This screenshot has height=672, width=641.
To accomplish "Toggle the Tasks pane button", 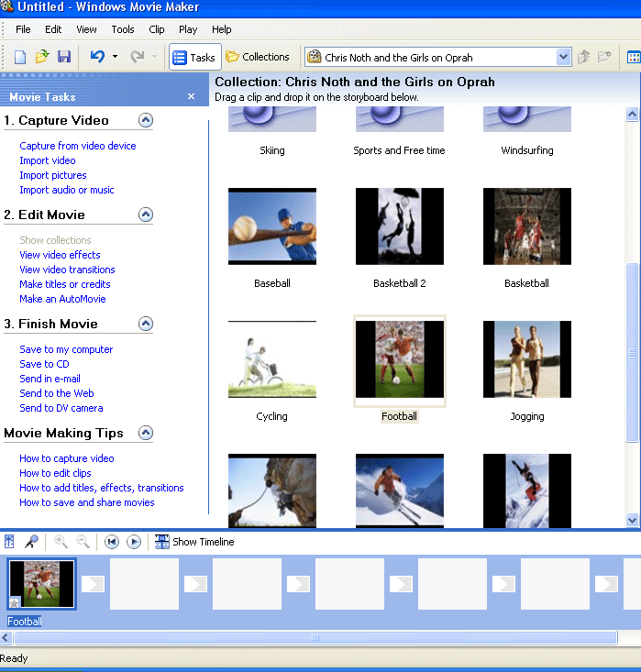I will pyautogui.click(x=194, y=57).
